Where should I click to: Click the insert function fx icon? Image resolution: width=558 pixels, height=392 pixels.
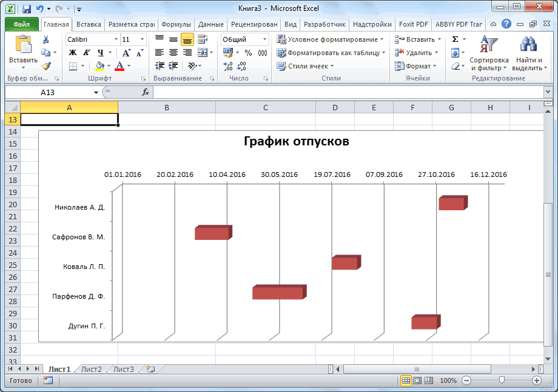point(146,92)
